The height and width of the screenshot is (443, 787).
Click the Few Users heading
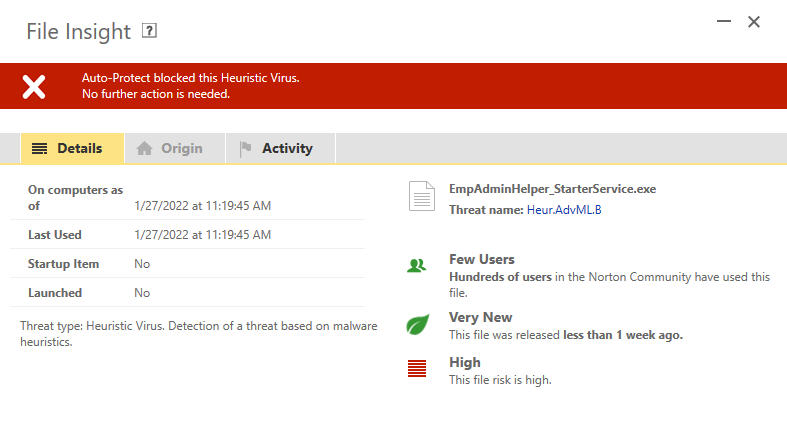(x=481, y=259)
